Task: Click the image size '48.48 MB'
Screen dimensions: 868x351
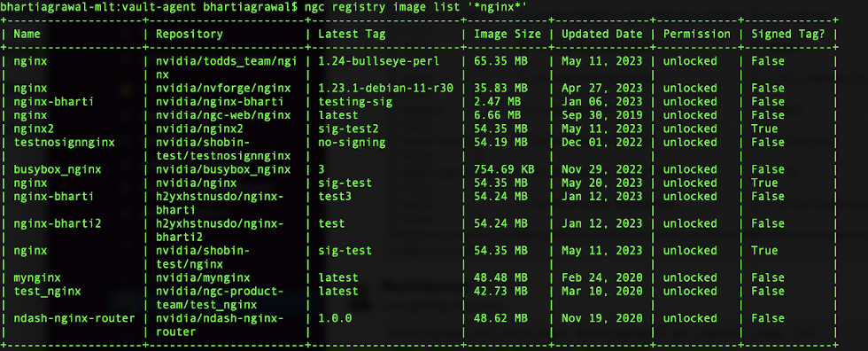Action: (500, 277)
